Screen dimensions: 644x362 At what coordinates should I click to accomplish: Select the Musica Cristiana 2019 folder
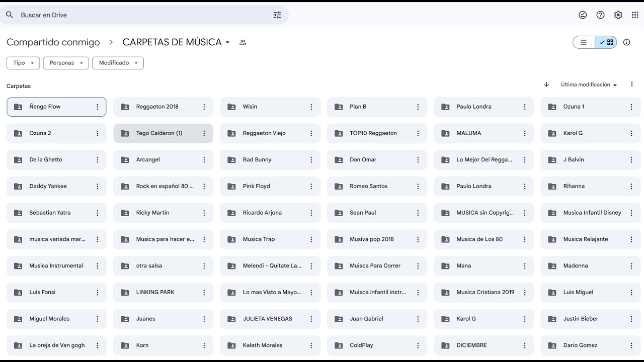(x=484, y=292)
